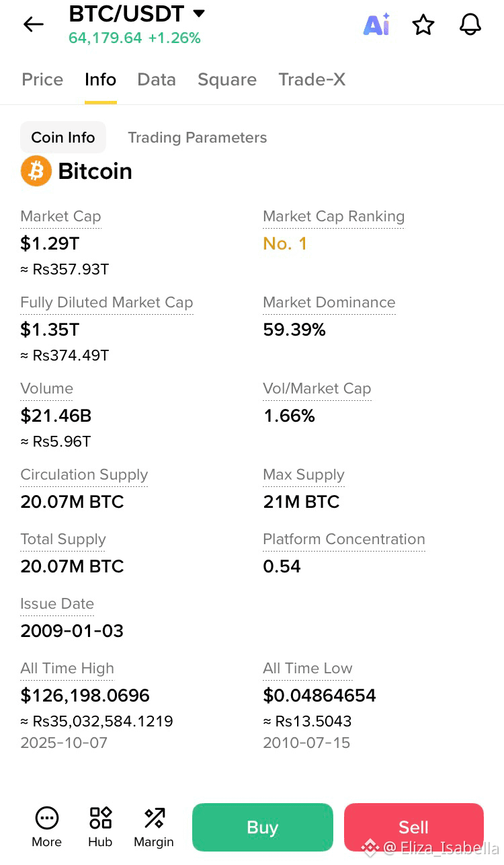Open price alerts bell icon
Screen dimensions: 504x865
(470, 25)
